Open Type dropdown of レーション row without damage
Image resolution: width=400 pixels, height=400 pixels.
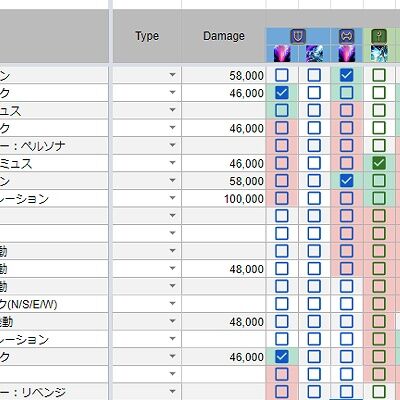click(172, 339)
